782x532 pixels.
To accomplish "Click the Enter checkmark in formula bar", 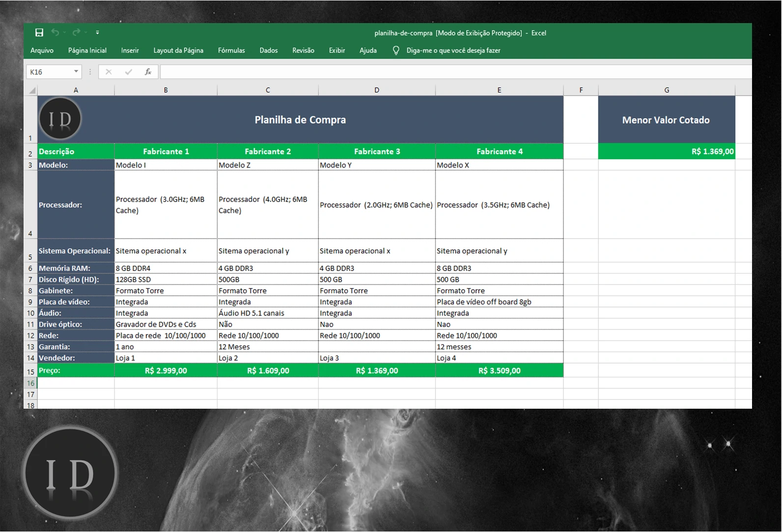I will [x=128, y=72].
